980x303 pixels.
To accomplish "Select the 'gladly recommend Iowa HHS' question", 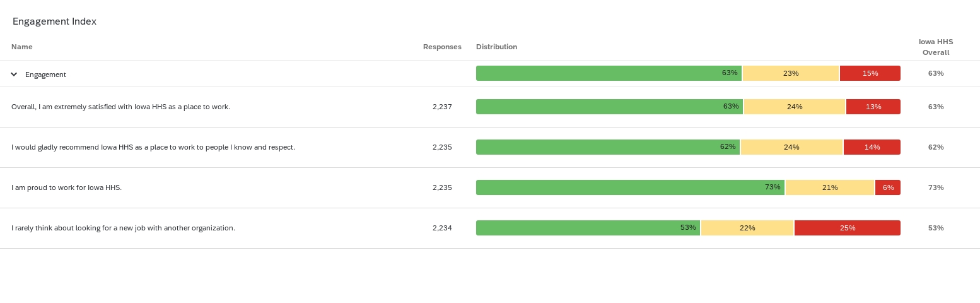I will [x=153, y=147].
